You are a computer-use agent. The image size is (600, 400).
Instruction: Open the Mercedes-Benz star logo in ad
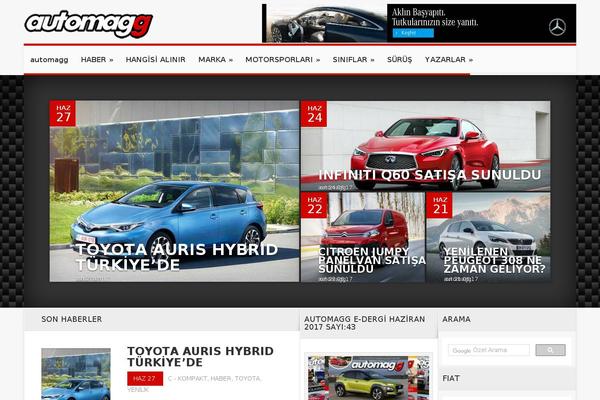point(557,27)
